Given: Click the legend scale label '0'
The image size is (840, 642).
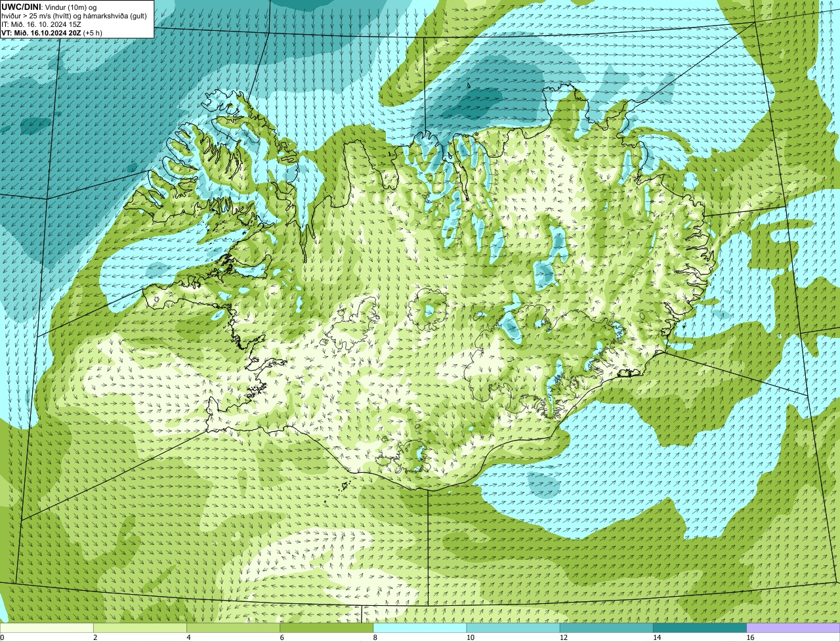Looking at the screenshot, I should (x=2, y=637).
